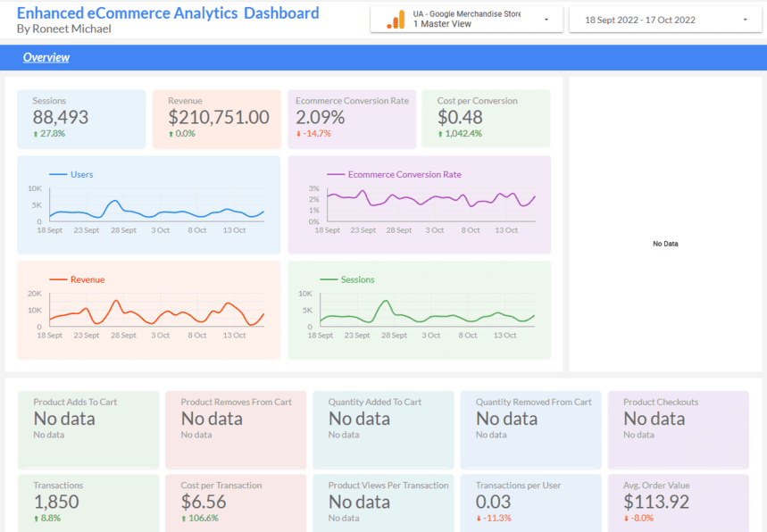Expand the data source dropdown arrow
767x532 pixels.
click(x=546, y=20)
